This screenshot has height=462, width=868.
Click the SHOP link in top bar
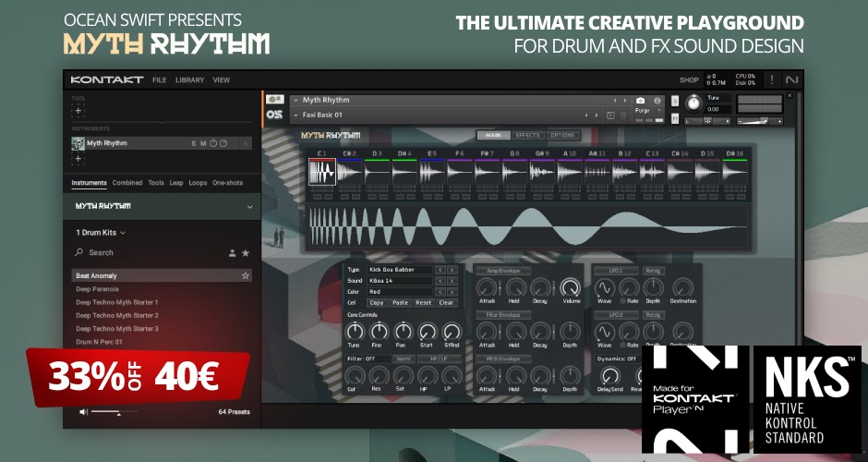coord(689,79)
